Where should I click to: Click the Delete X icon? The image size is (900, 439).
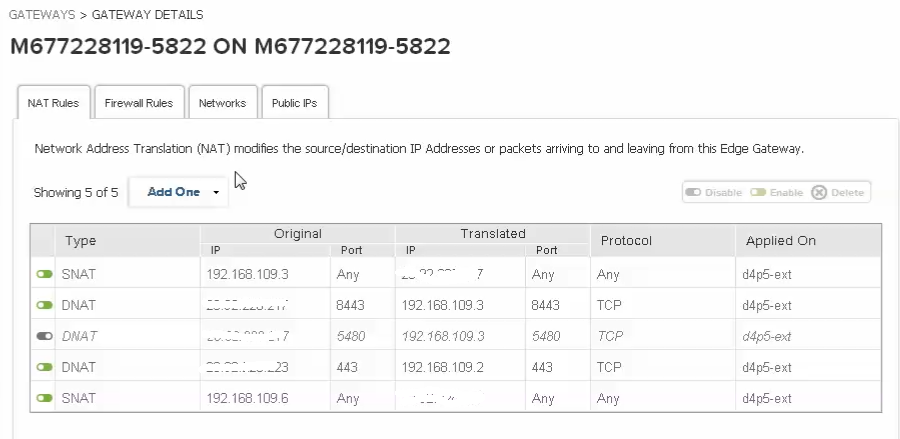[819, 192]
